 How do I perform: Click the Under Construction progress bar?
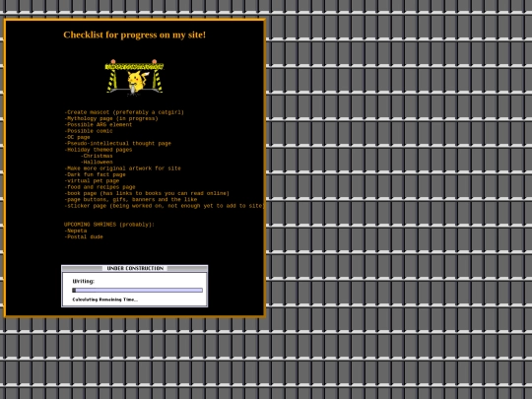[137, 290]
